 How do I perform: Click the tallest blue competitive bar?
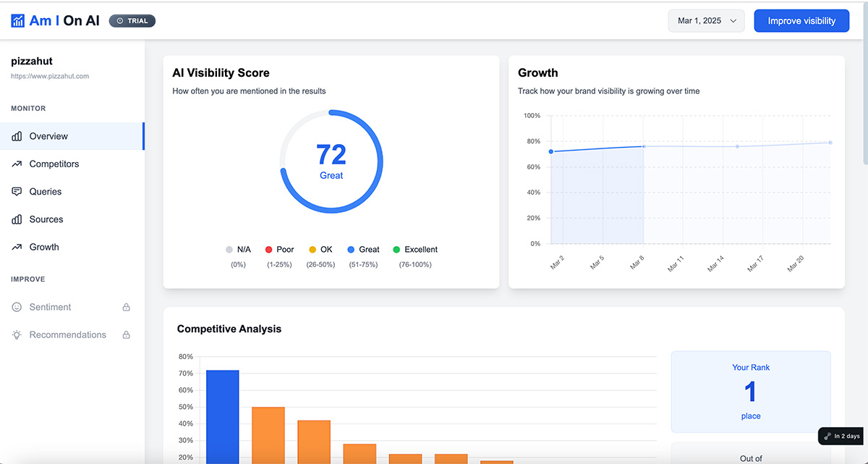click(223, 417)
